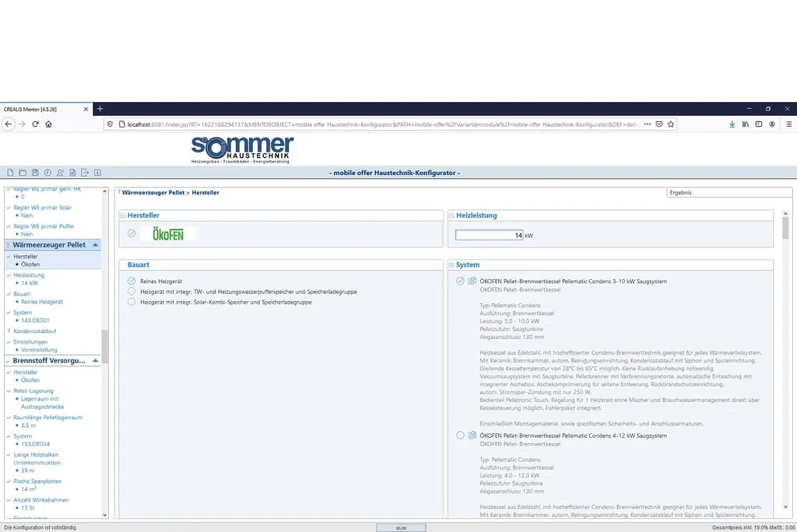Viewport: 797px width, 532px height.
Task: Click the Heizleistung kW input field
Action: 489,235
